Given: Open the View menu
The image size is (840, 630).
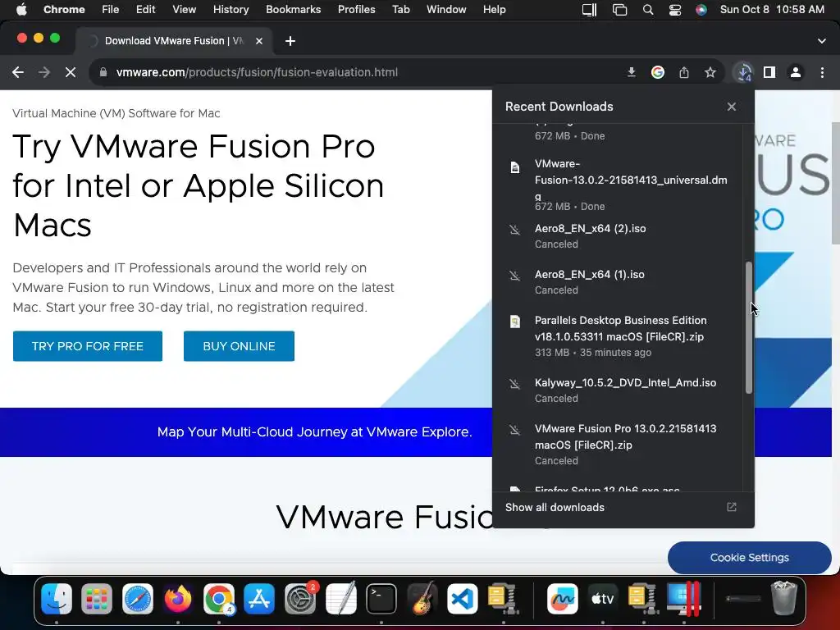Looking at the screenshot, I should [184, 10].
